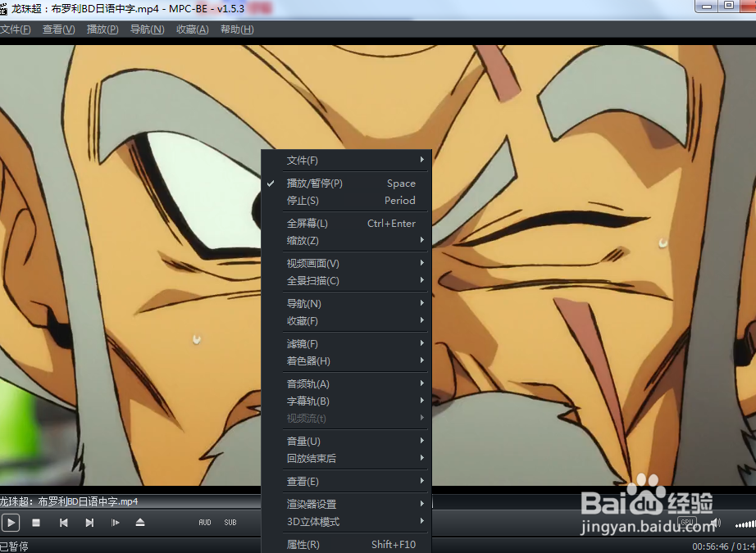Expand the 回放结束后 submenu

tap(346, 459)
